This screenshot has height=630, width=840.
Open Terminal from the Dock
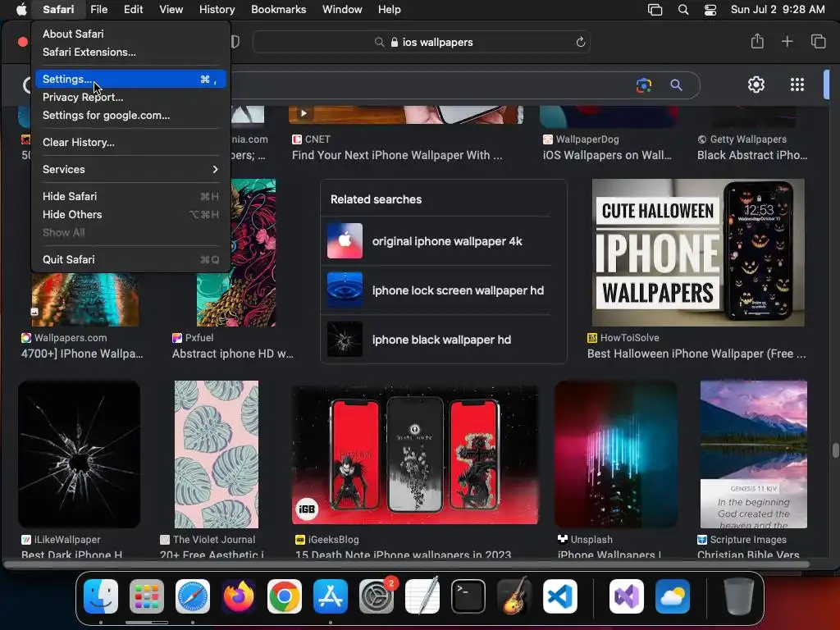click(x=468, y=596)
